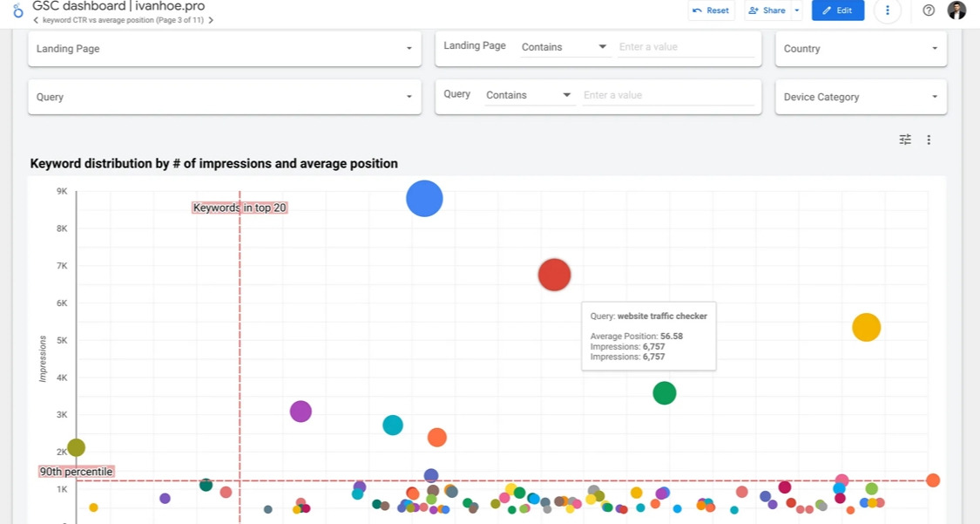The width and height of the screenshot is (980, 524).
Task: Click the red bubble near 7K impressions
Action: (554, 275)
